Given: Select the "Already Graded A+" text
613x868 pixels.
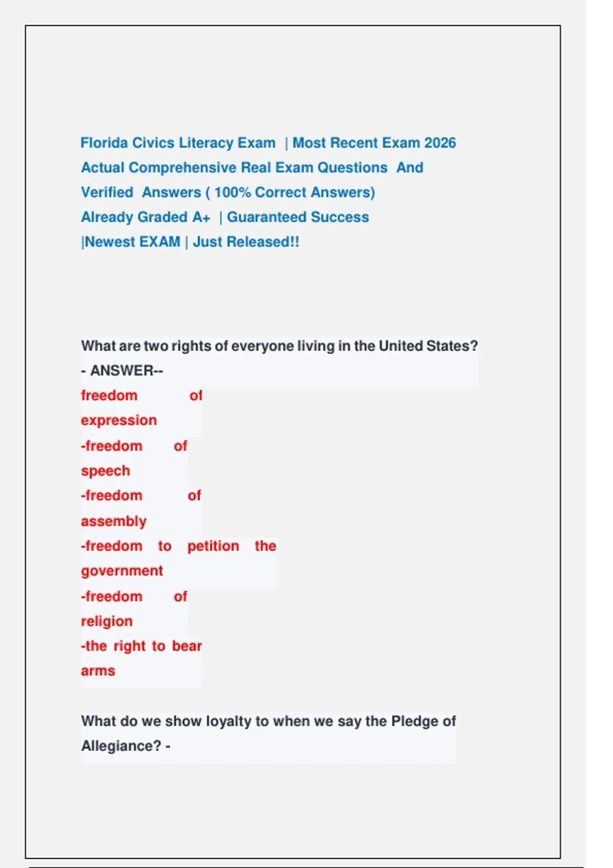Looking at the screenshot, I should point(145,217).
